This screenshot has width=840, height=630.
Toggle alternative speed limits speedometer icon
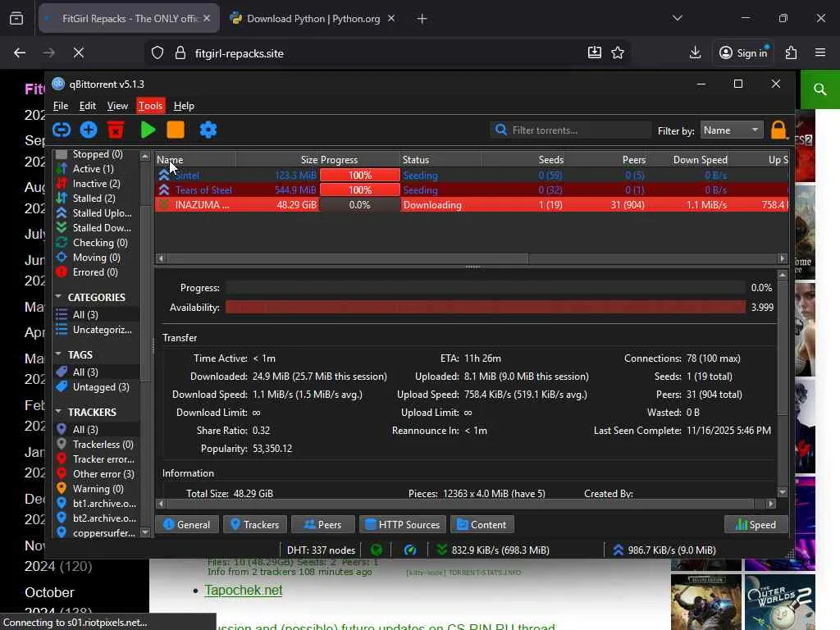(410, 550)
